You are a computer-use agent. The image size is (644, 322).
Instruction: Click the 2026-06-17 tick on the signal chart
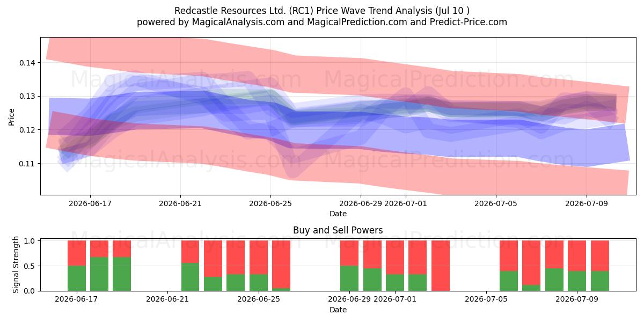click(77, 299)
